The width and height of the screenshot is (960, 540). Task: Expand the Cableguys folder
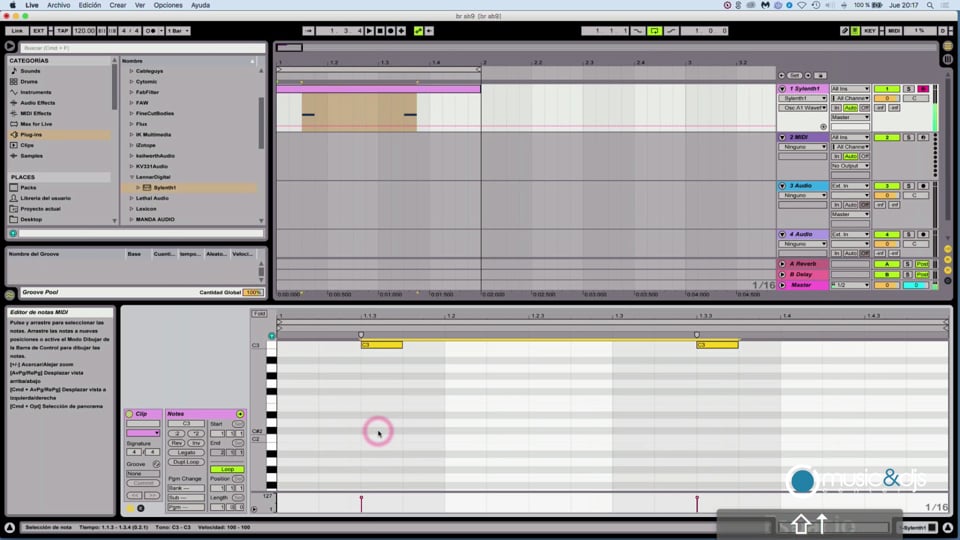131,71
